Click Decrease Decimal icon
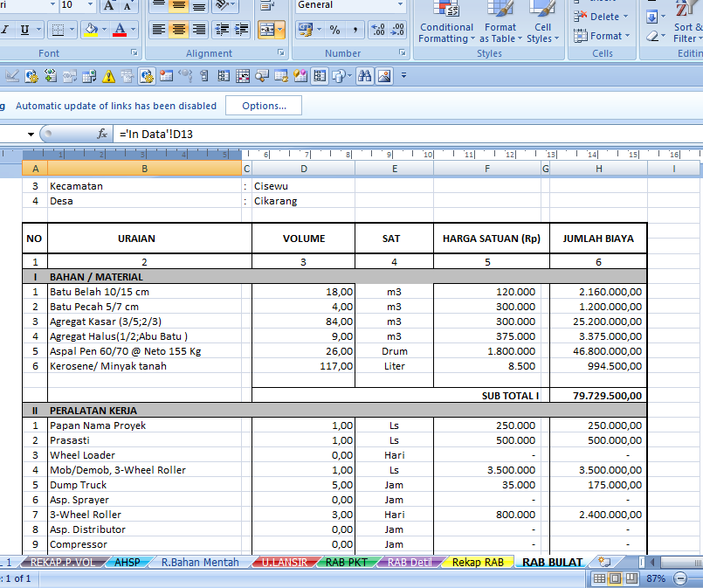 coord(397,30)
